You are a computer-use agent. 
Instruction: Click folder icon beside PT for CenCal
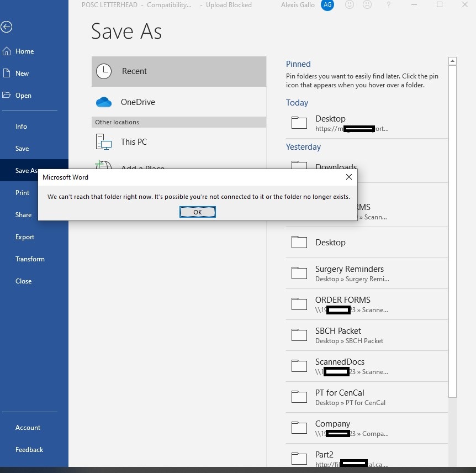click(299, 397)
